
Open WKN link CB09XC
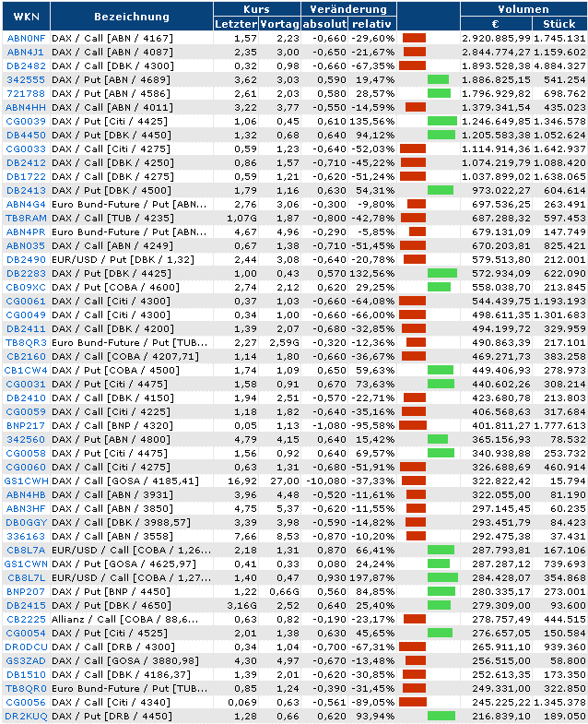(x=26, y=288)
